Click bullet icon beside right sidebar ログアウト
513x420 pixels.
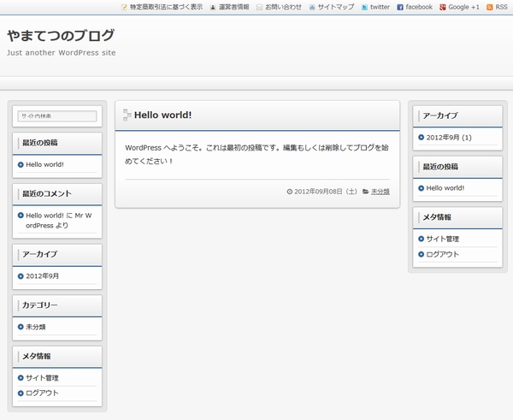coord(421,254)
